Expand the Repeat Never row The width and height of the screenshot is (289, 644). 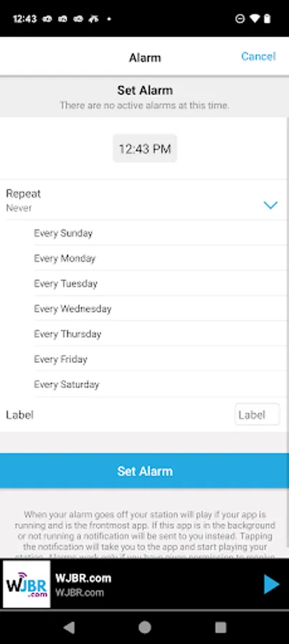pos(144,200)
